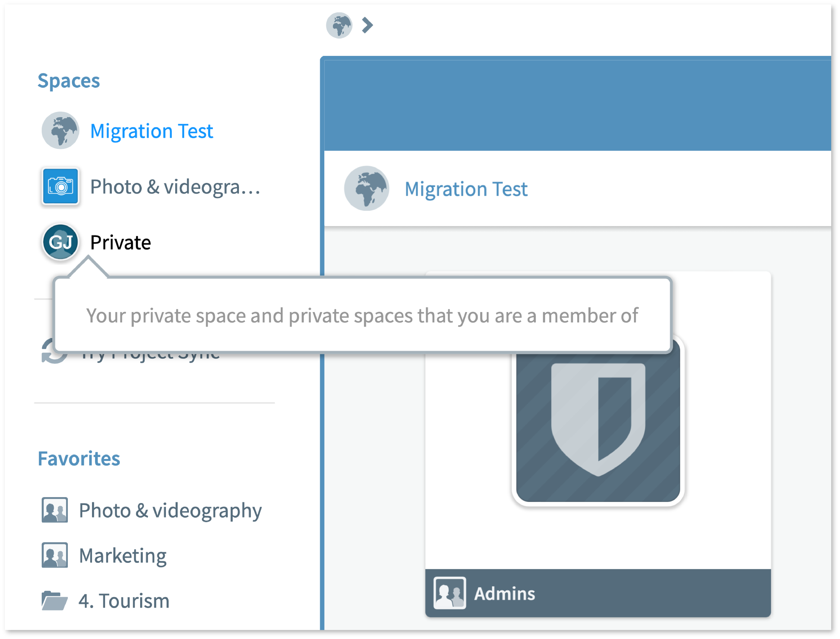Click the GJ avatar for Private space

click(60, 242)
